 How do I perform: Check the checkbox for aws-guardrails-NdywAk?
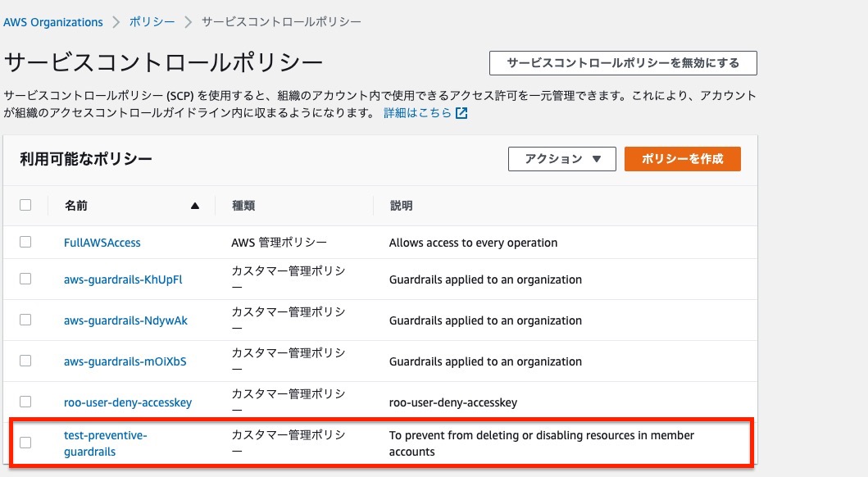25,320
